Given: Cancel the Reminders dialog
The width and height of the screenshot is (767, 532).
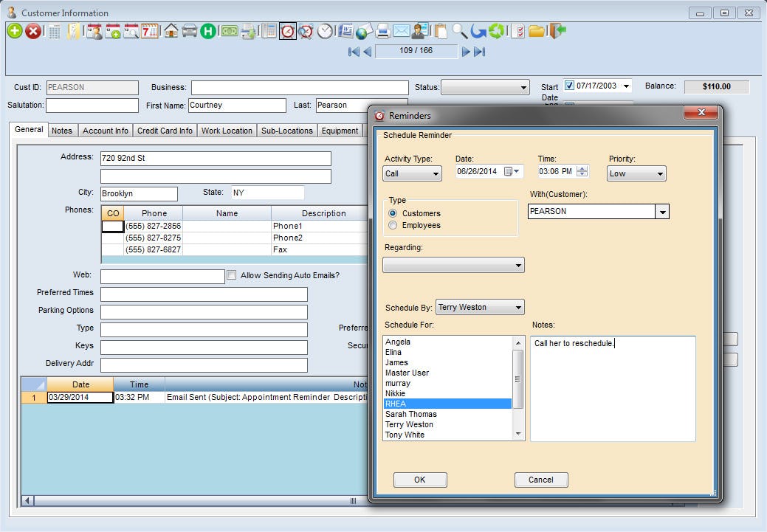Looking at the screenshot, I should tap(540, 480).
